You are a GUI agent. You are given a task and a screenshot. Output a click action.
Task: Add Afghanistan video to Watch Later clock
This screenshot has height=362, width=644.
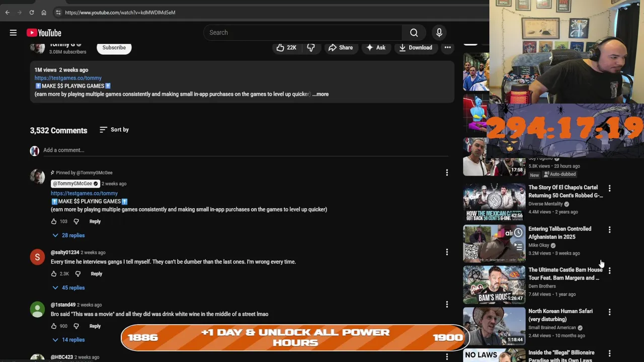tap(518, 233)
